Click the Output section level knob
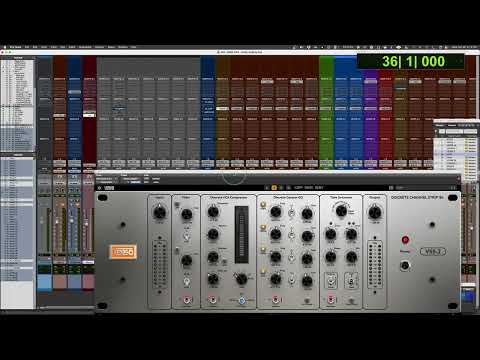 (375, 212)
